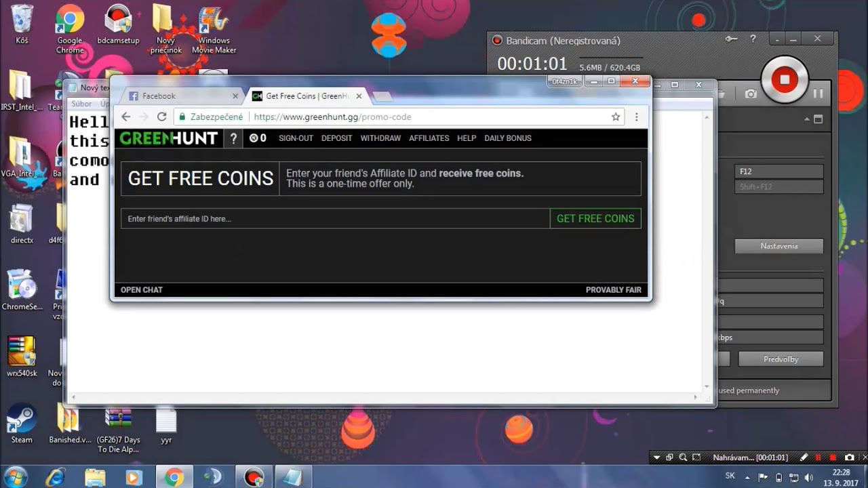Screen dimensions: 868x488
Task: Click OPEN CHAT at the page bottom
Action: 142,290
